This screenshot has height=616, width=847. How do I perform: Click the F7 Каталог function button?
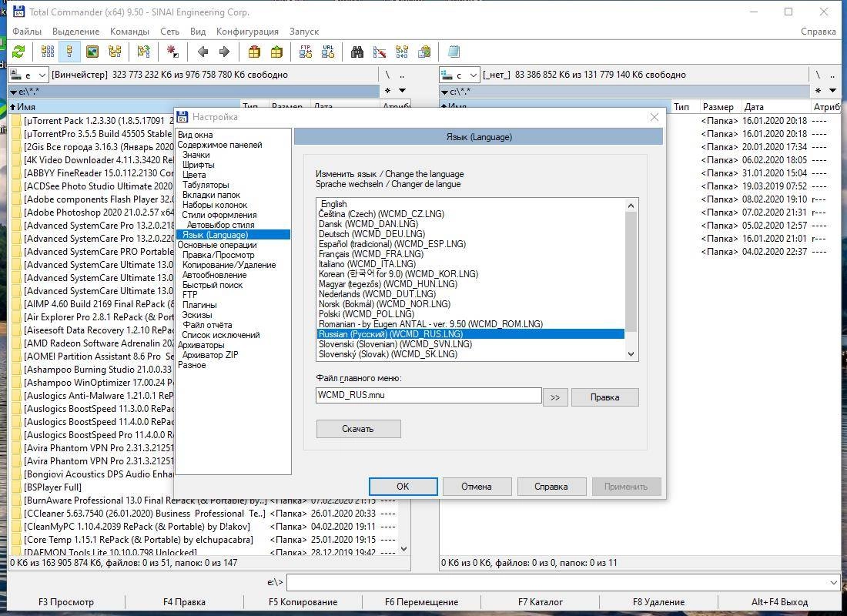[541, 602]
